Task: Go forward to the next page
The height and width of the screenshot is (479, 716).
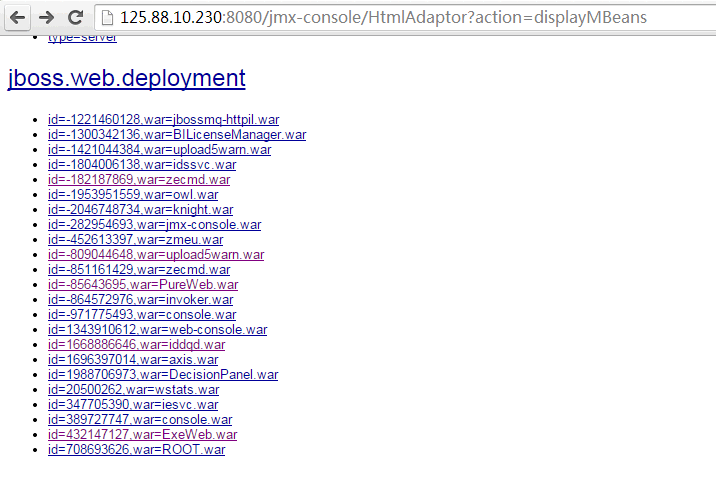Action: pyautogui.click(x=46, y=17)
